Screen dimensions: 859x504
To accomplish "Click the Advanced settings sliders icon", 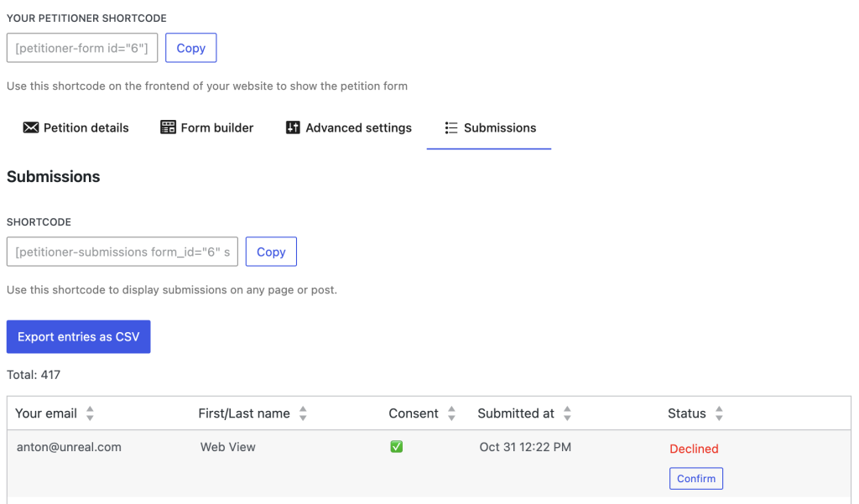I will tap(293, 127).
